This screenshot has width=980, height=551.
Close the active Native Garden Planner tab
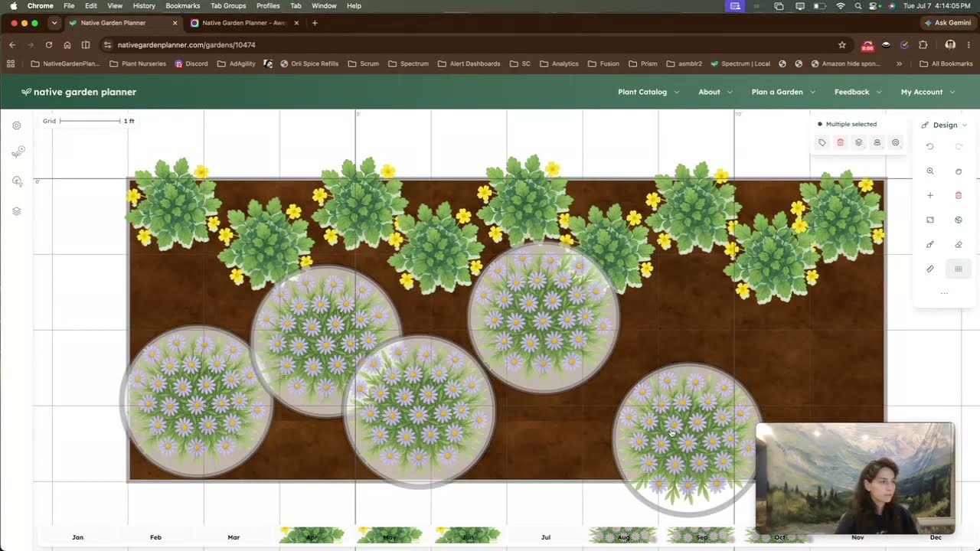(x=175, y=23)
